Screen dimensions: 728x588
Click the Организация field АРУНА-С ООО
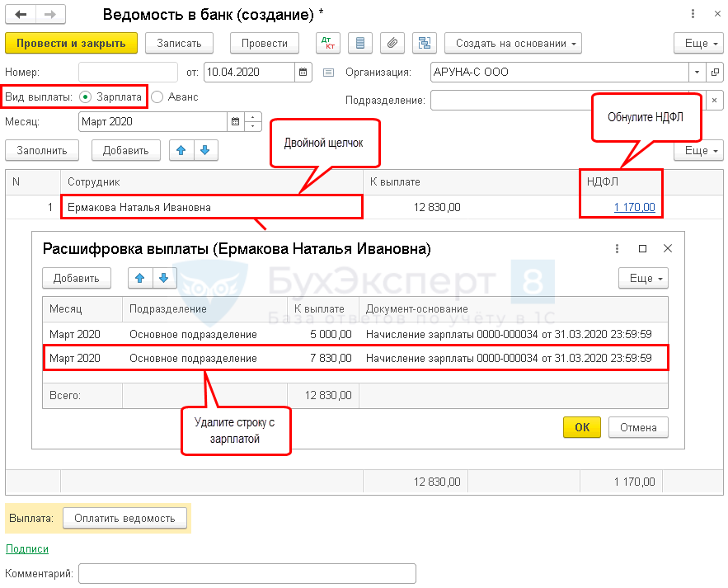(560, 72)
